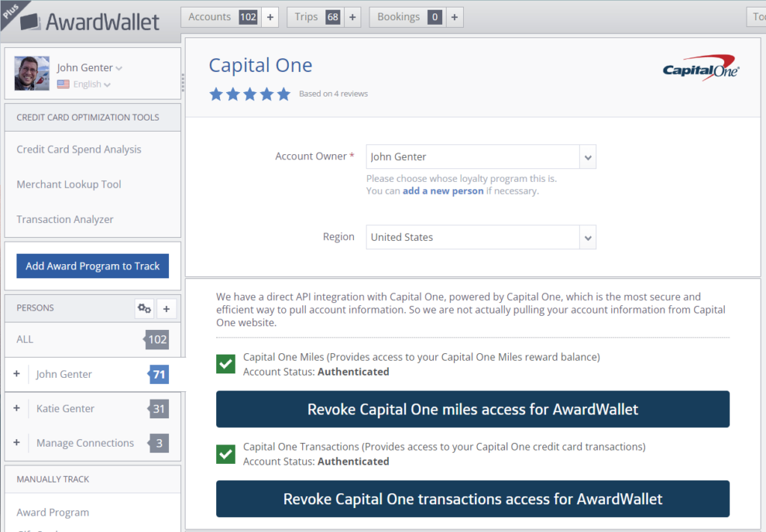Click the American flag icon beside English
Image resolution: width=766 pixels, height=532 pixels.
click(x=63, y=84)
